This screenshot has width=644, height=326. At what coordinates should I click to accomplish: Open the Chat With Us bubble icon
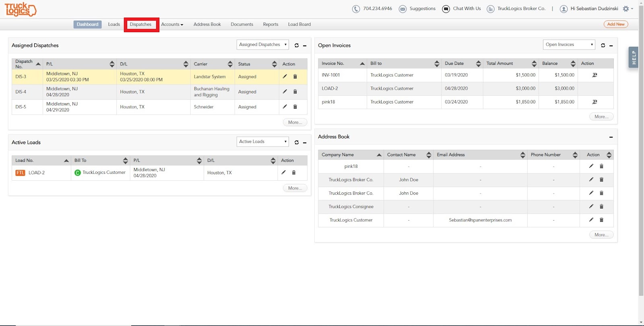point(446,9)
